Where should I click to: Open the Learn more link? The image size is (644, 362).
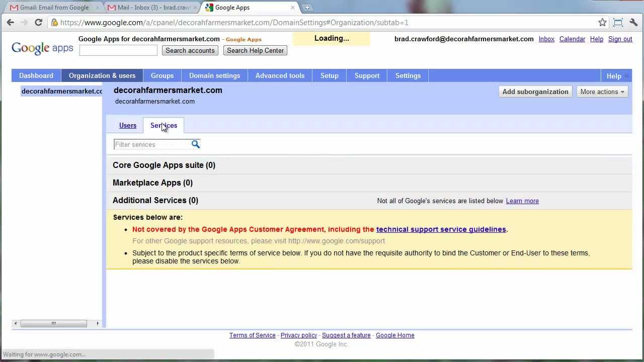pos(522,201)
